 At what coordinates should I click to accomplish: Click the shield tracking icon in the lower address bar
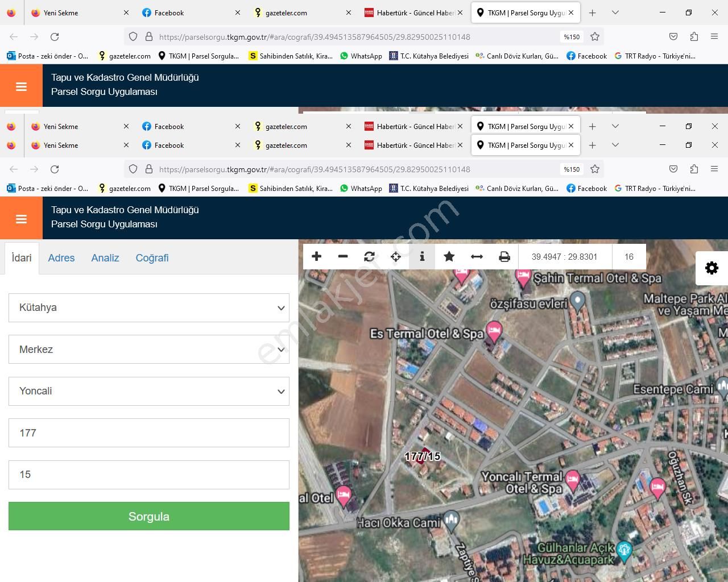click(133, 169)
